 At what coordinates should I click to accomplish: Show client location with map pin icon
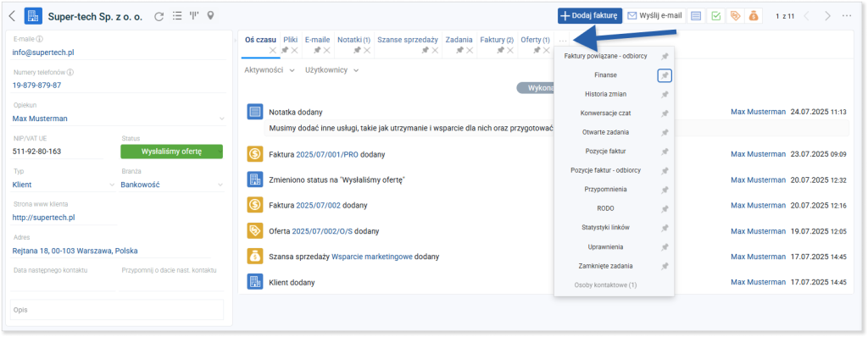click(210, 16)
